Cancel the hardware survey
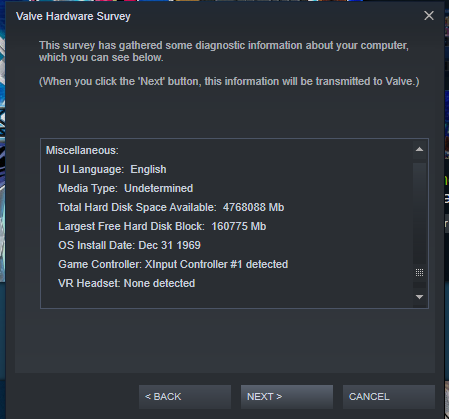 point(389,397)
